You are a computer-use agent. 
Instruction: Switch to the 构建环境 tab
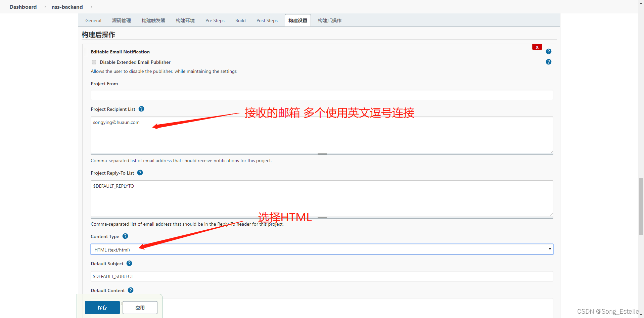coord(185,20)
